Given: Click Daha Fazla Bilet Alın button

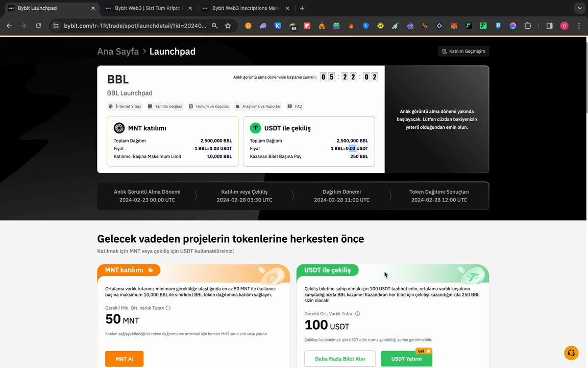Looking at the screenshot, I should pyautogui.click(x=340, y=359).
